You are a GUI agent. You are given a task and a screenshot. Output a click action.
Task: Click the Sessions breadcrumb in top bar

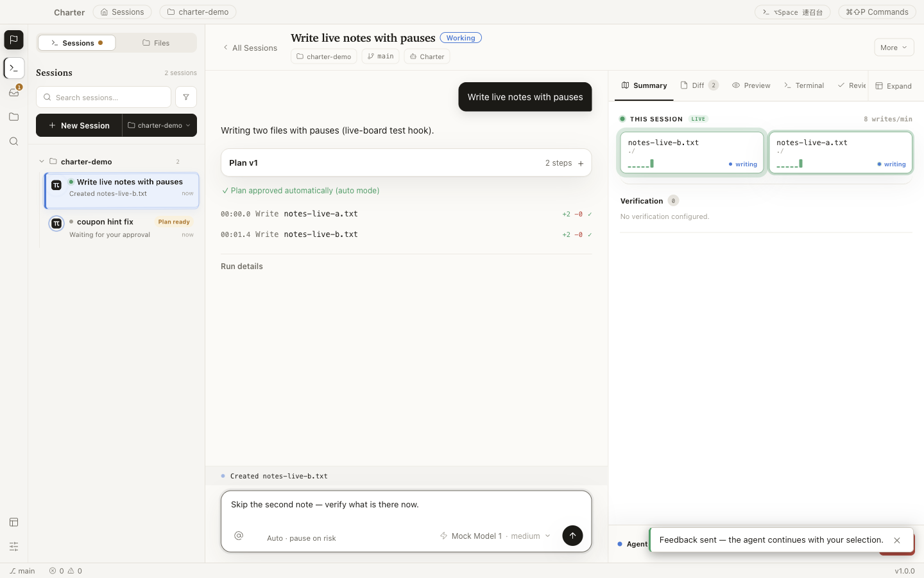point(122,12)
